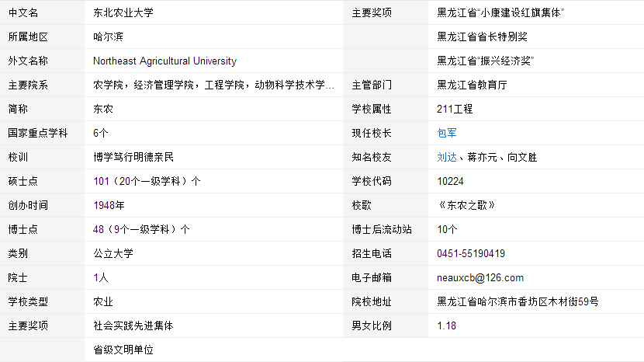
Task: Click the value 48（9个一级学科）个
Action: pyautogui.click(x=141, y=229)
